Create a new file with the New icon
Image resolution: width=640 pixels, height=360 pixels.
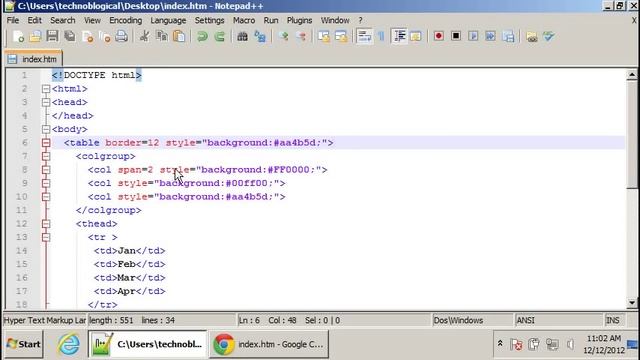pyautogui.click(x=18, y=36)
